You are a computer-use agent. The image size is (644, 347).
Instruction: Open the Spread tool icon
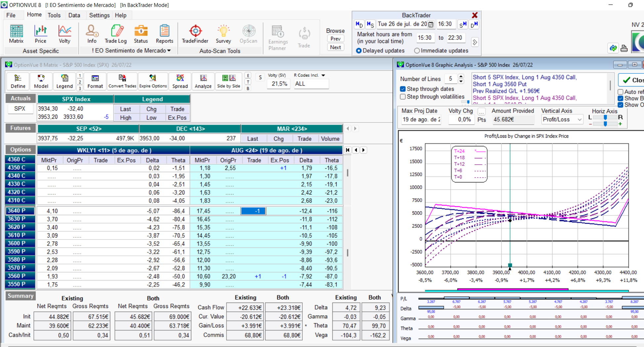(180, 81)
